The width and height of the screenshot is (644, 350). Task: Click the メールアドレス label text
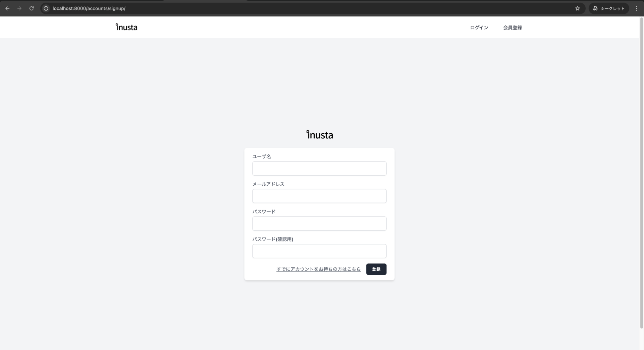[x=268, y=184]
